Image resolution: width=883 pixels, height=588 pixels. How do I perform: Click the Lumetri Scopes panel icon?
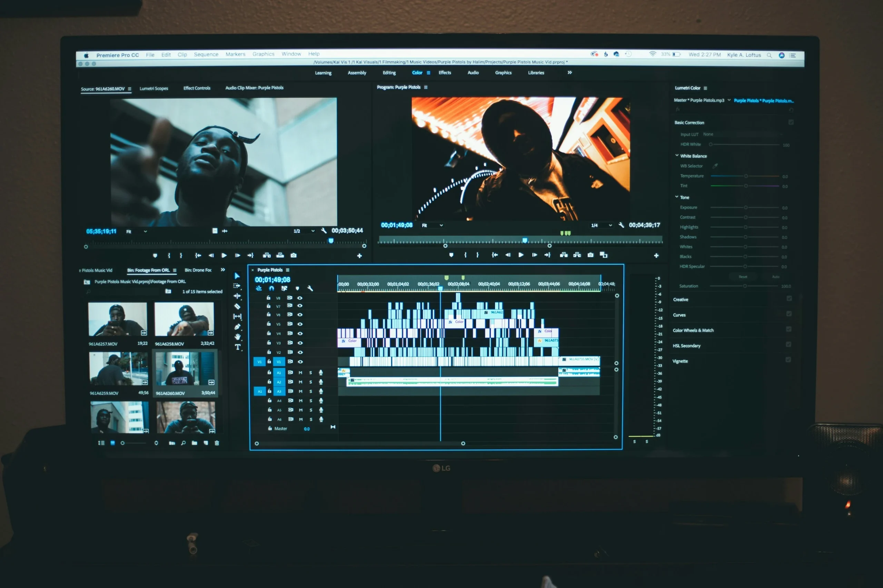point(154,87)
